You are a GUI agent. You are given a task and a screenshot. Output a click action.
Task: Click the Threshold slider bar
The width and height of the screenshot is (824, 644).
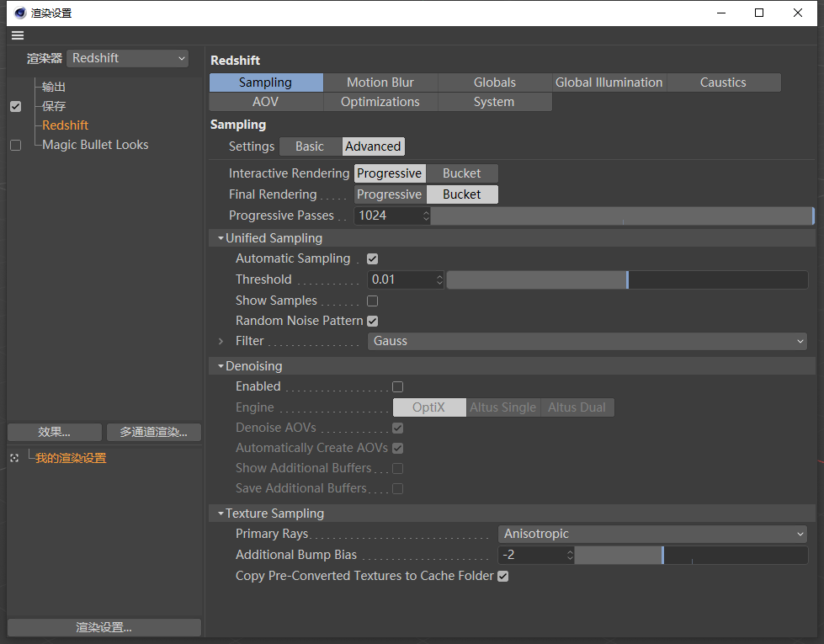pos(626,279)
